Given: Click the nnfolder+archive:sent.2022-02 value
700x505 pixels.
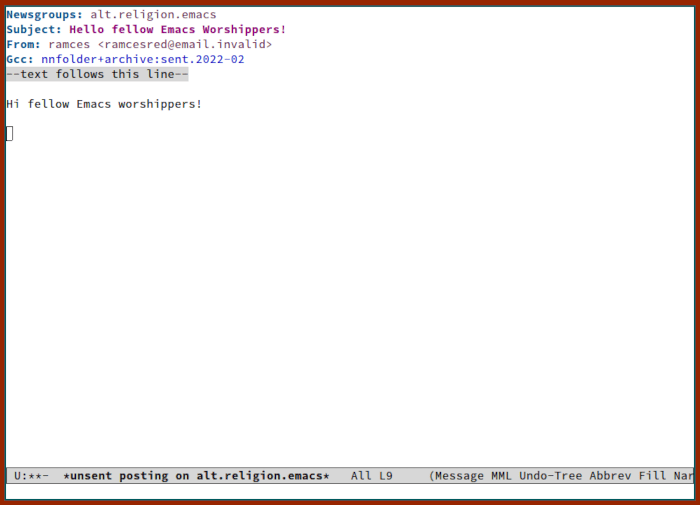Looking at the screenshot, I should [143, 59].
